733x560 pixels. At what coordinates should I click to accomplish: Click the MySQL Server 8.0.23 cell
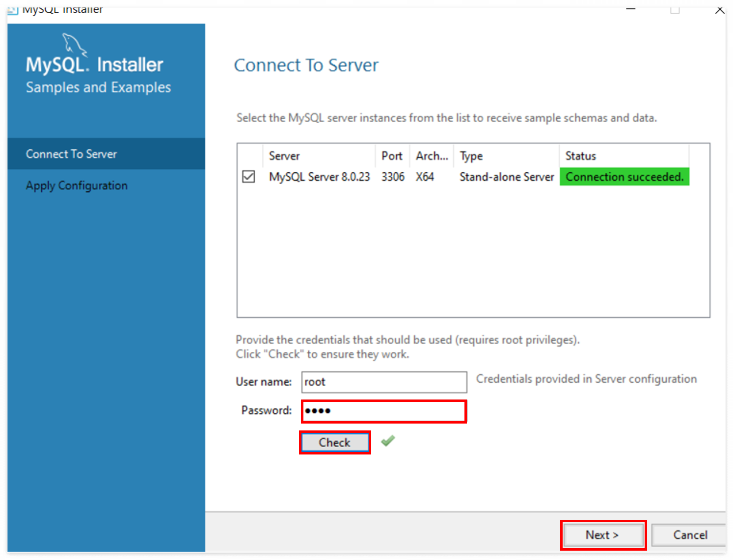click(x=319, y=177)
